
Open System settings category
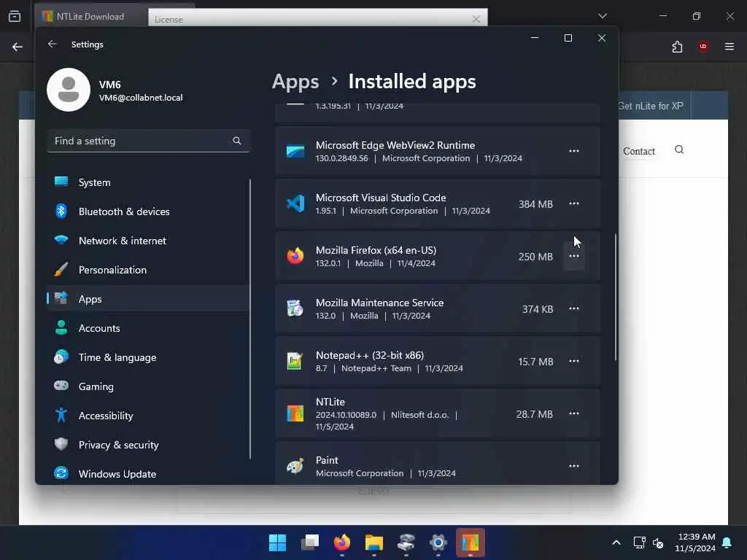point(147,182)
